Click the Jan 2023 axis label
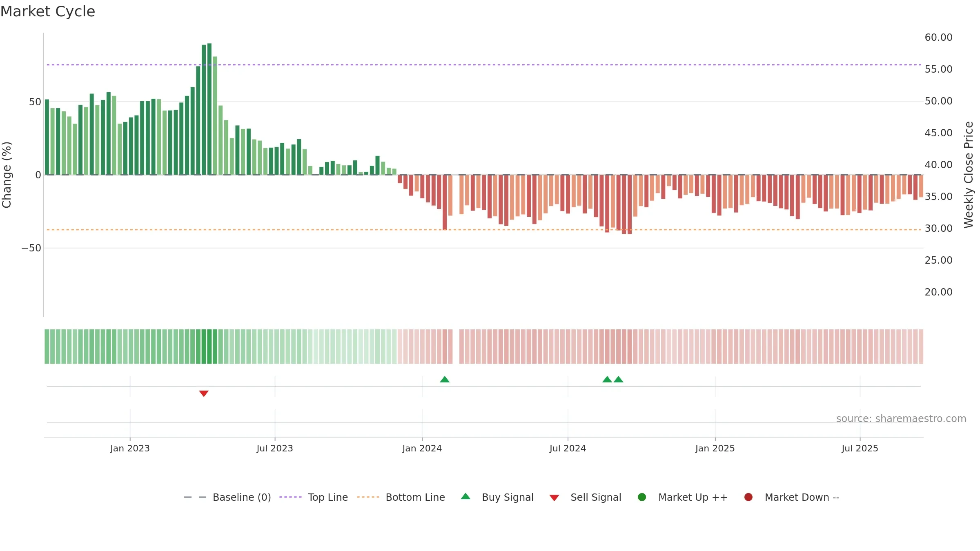This screenshot has width=980, height=551. tap(130, 449)
